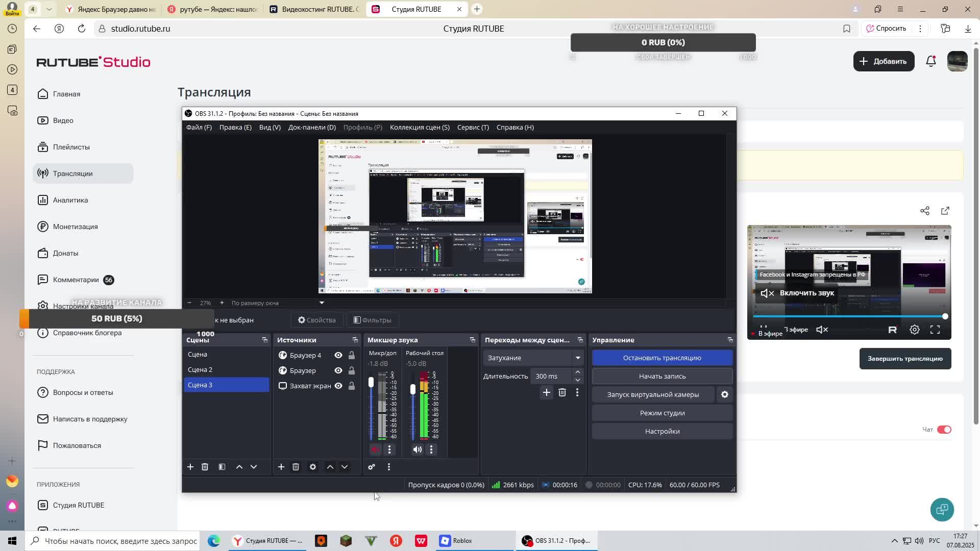Click Завершить трансляцию button

pyautogui.click(x=904, y=359)
